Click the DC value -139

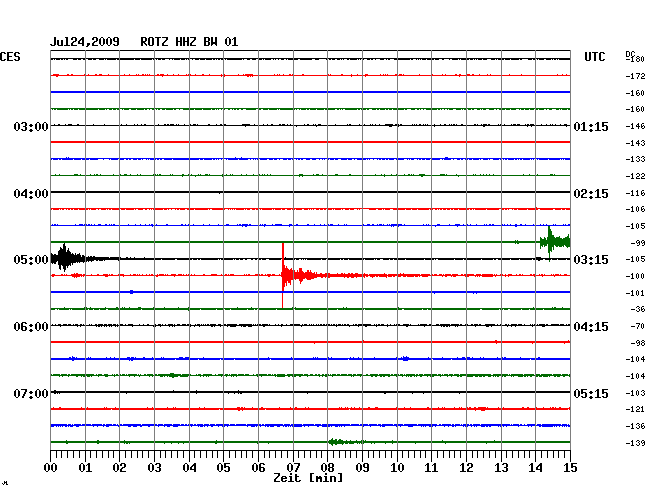click(x=635, y=443)
